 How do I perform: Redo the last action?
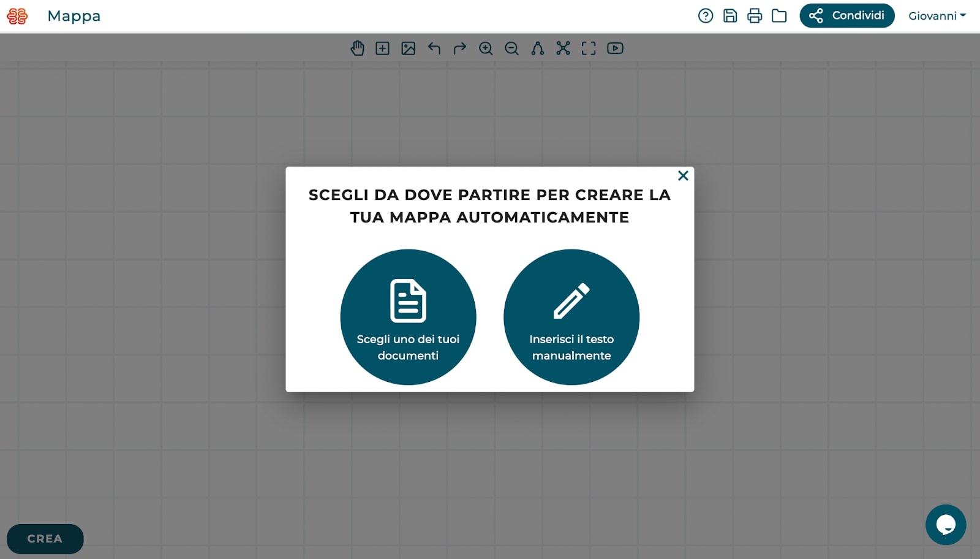click(x=460, y=48)
